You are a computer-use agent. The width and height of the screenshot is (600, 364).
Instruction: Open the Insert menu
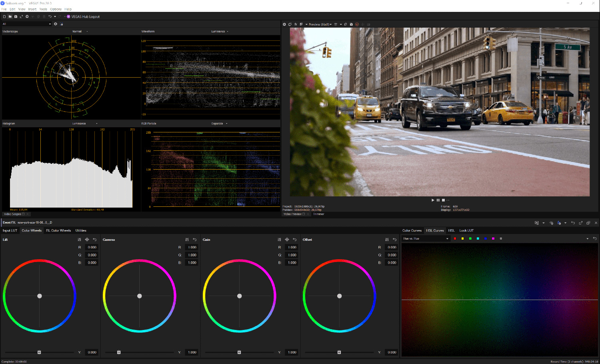tap(32, 9)
